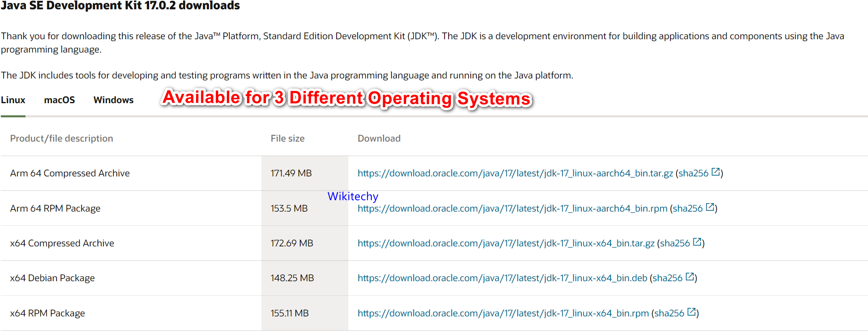Click the Product/file description column header

coord(61,138)
